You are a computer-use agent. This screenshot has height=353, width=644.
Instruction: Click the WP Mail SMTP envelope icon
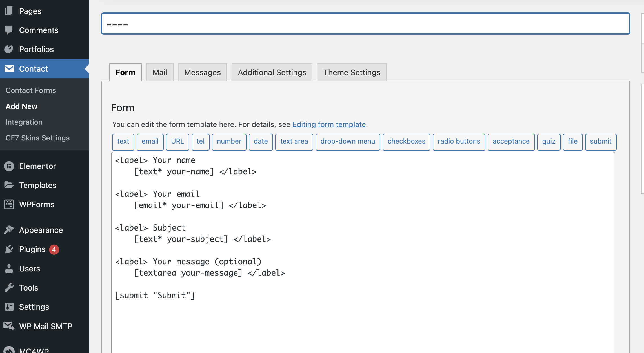9,326
